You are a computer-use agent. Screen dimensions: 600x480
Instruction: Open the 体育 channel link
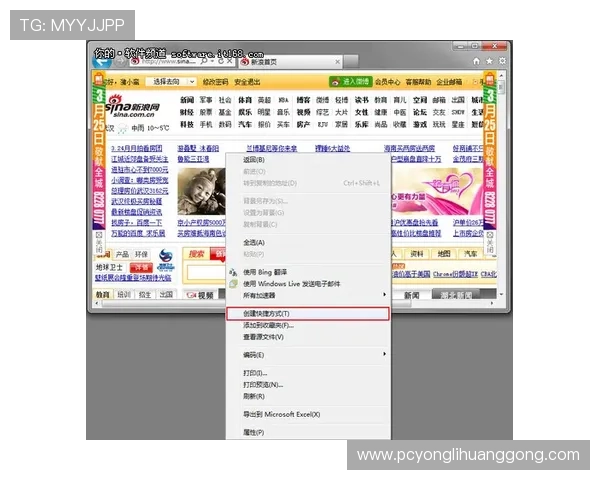(245, 100)
